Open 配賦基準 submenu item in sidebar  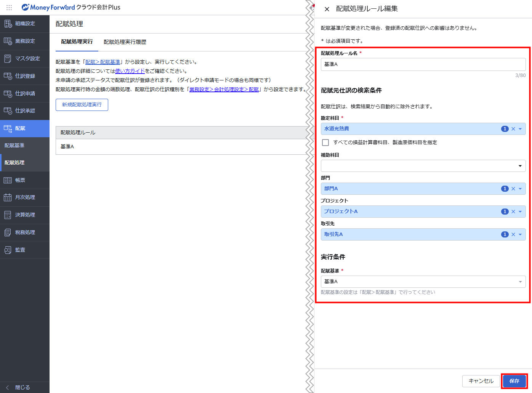[x=25, y=146]
